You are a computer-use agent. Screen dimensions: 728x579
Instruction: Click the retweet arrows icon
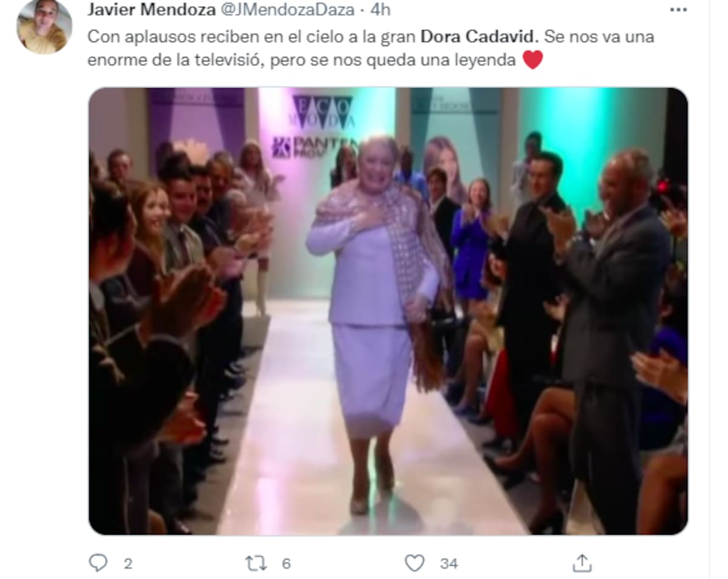pyautogui.click(x=256, y=563)
